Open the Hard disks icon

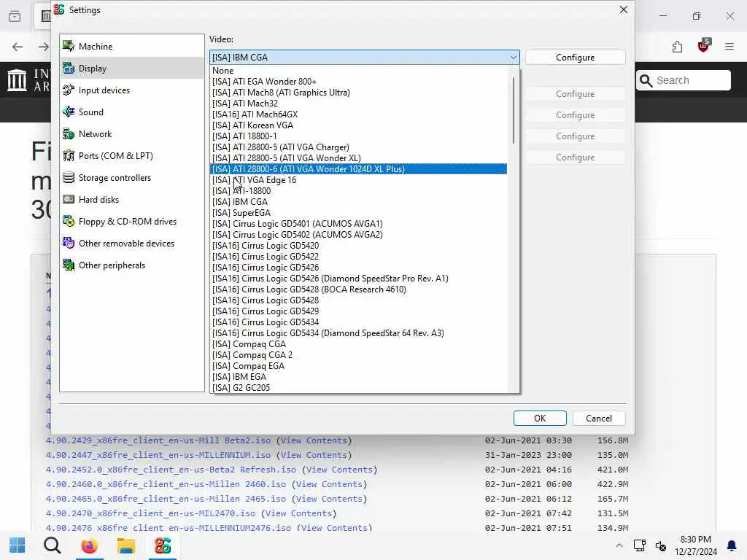point(69,200)
